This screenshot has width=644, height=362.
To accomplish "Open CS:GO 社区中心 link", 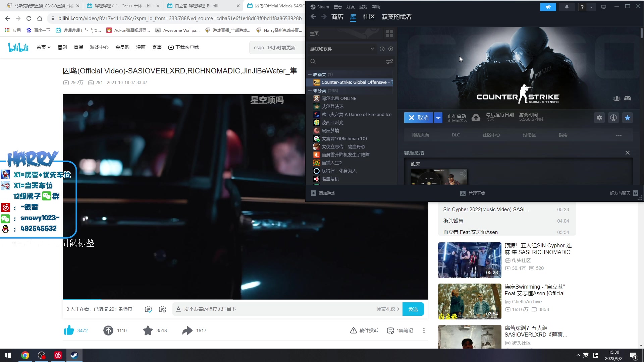I will pos(491,135).
